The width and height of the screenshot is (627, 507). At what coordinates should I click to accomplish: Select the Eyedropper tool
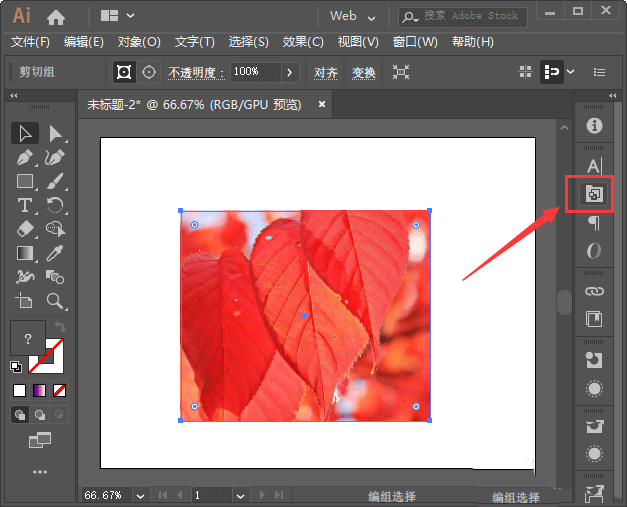[56, 252]
